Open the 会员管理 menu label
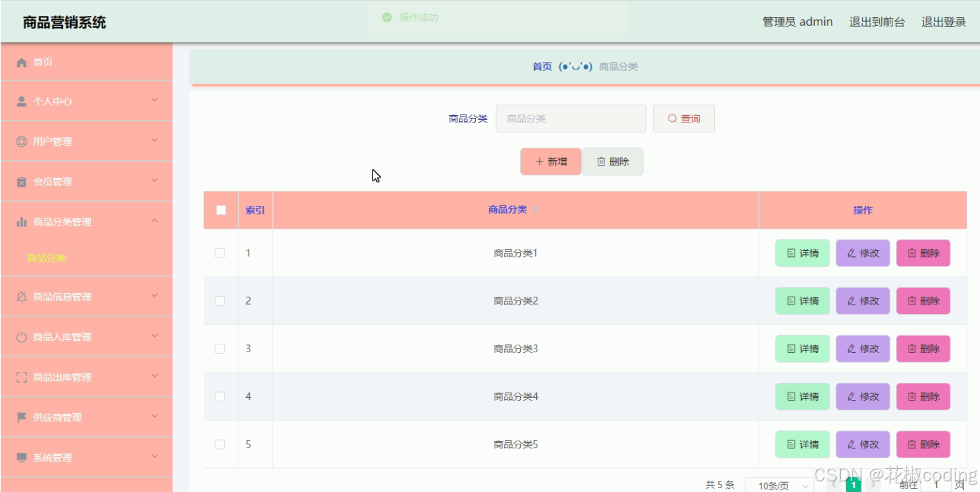This screenshot has width=980, height=492. click(x=53, y=182)
